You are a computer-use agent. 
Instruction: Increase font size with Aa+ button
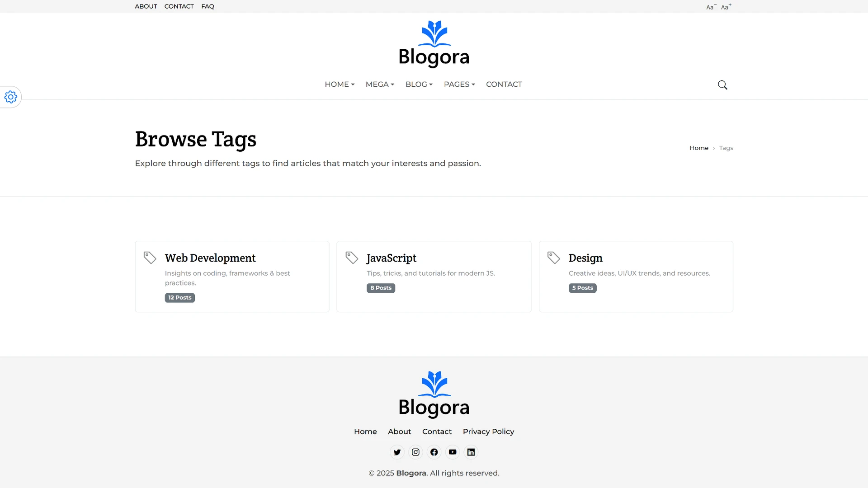[x=726, y=7]
